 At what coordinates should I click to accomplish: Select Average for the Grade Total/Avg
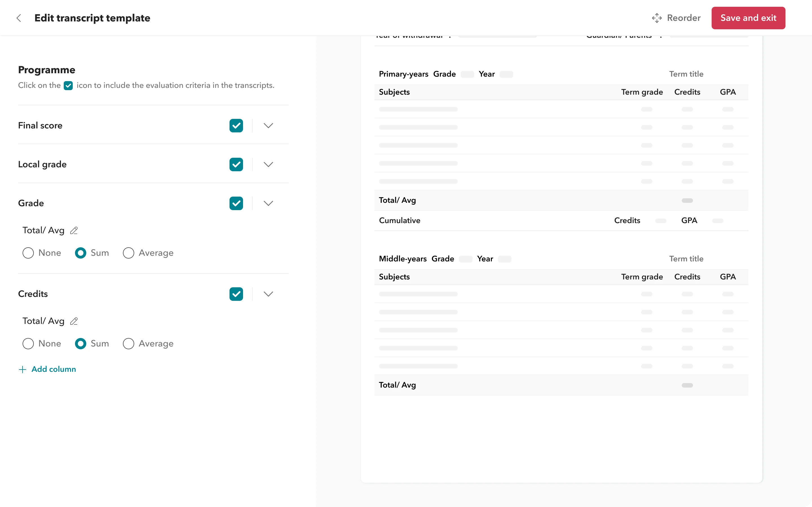pos(128,253)
